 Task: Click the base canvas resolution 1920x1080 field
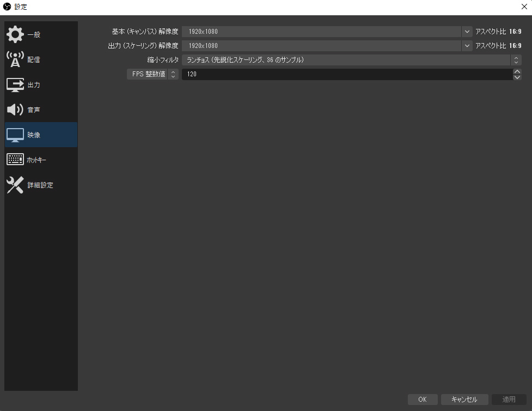tap(322, 32)
